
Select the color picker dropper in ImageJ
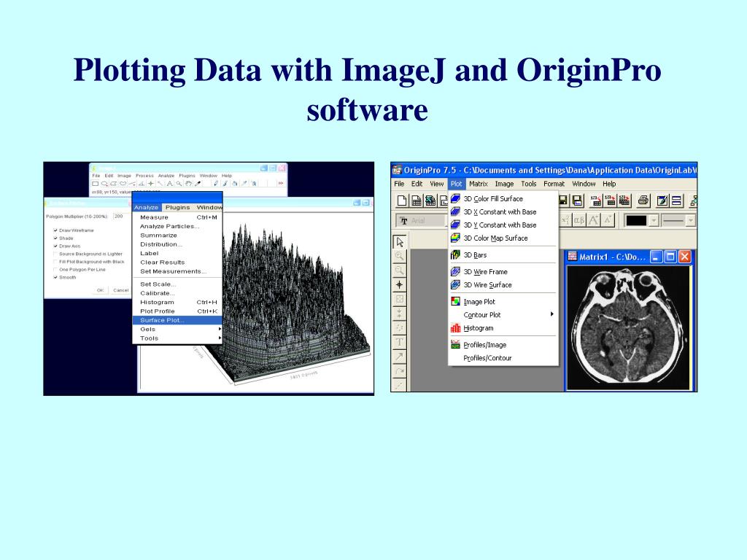(x=198, y=183)
